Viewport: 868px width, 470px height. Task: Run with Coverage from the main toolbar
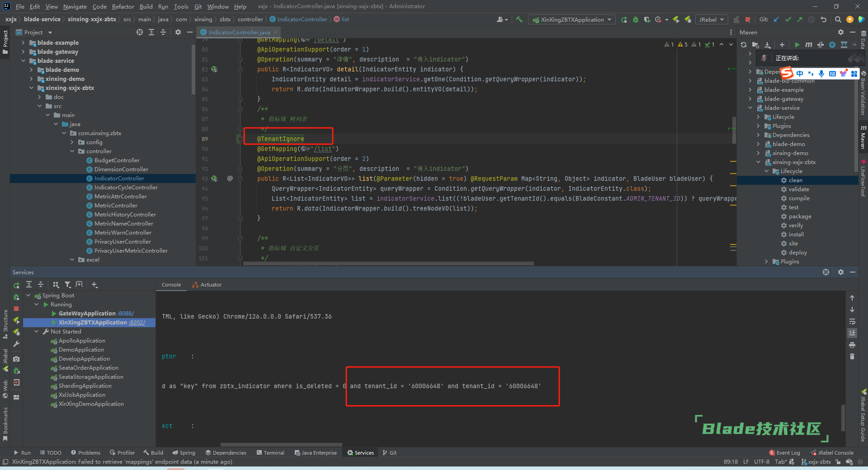point(647,19)
